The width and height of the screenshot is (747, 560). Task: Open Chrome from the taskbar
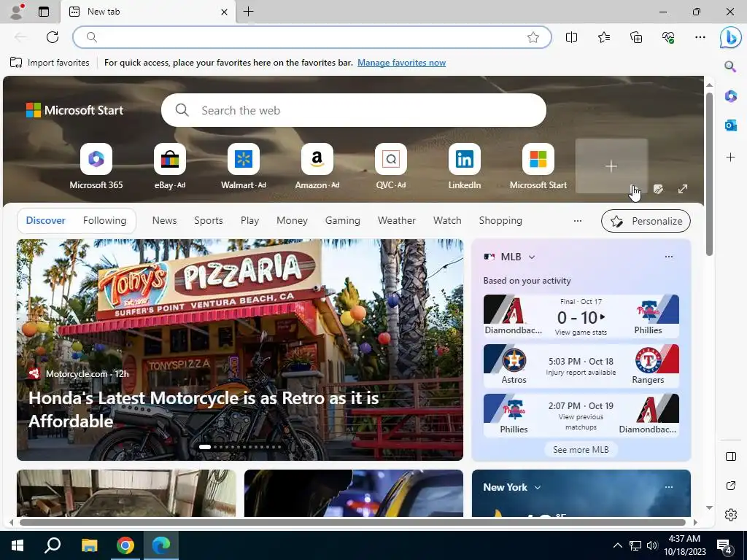point(125,545)
